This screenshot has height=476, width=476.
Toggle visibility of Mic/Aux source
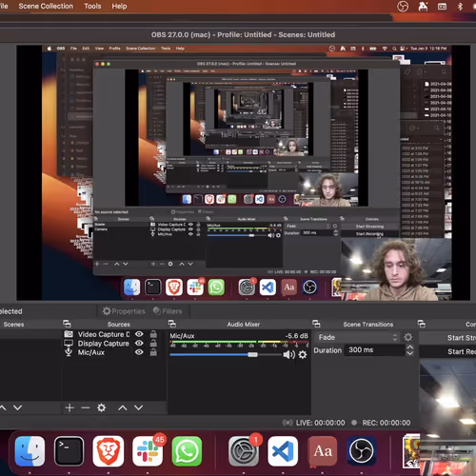click(139, 352)
